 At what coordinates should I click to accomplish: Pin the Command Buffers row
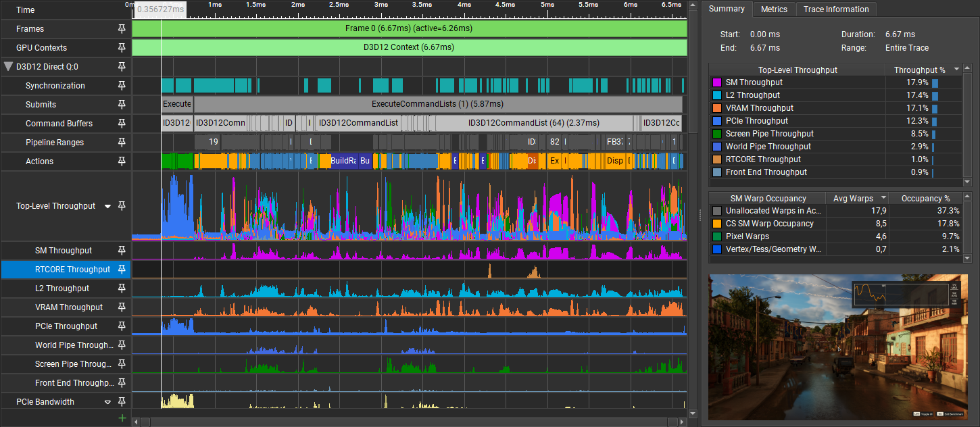(122, 124)
